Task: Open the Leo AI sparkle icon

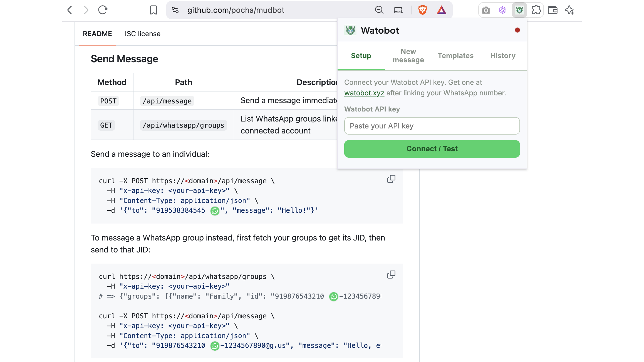Action: point(569,10)
